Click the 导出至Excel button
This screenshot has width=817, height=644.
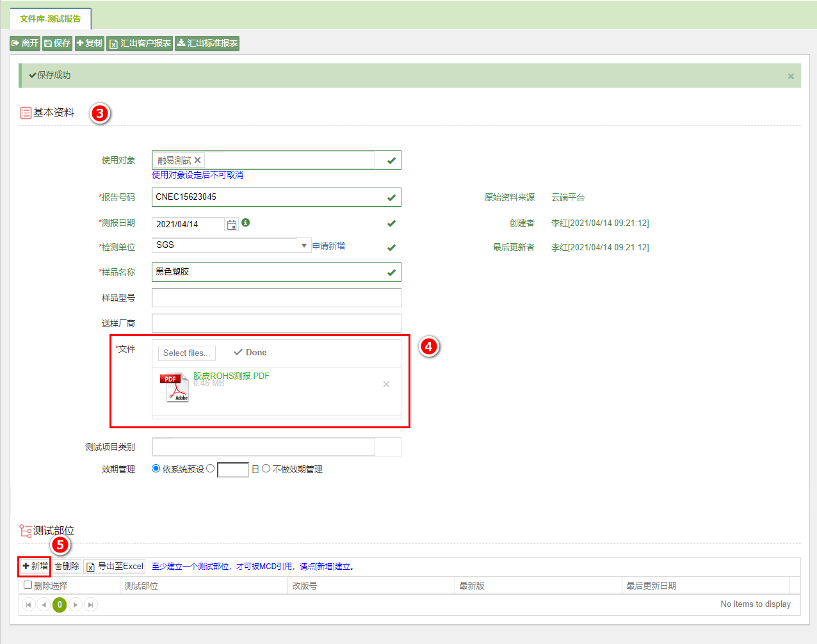click(115, 567)
